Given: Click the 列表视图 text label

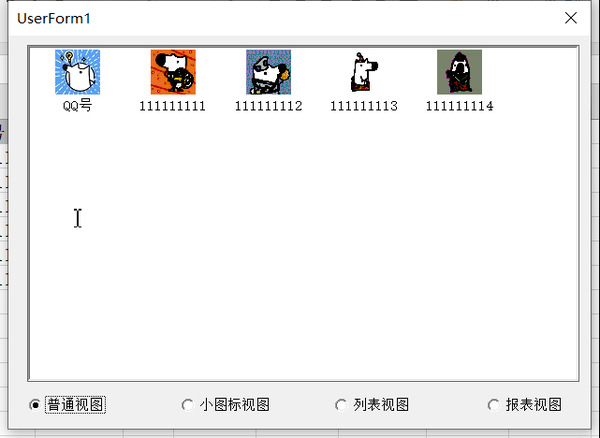Looking at the screenshot, I should (x=381, y=405).
